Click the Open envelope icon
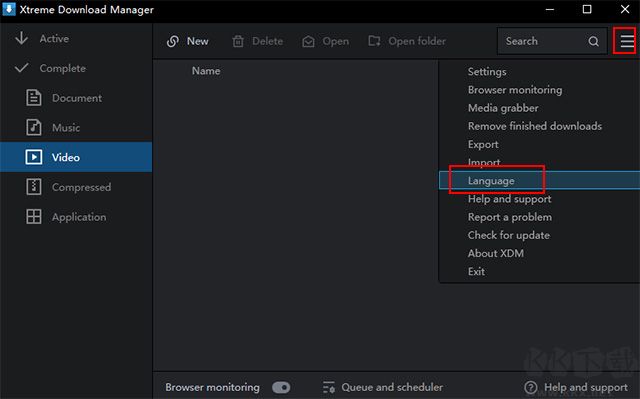This screenshot has height=399, width=640. [x=308, y=41]
